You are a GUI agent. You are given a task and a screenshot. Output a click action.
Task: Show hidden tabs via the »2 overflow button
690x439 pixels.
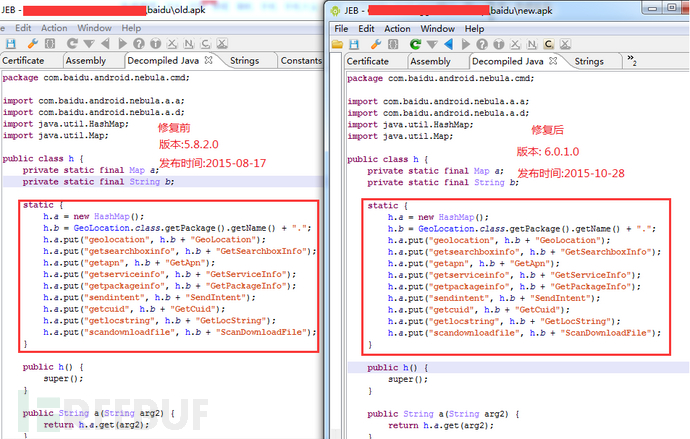[x=632, y=61]
